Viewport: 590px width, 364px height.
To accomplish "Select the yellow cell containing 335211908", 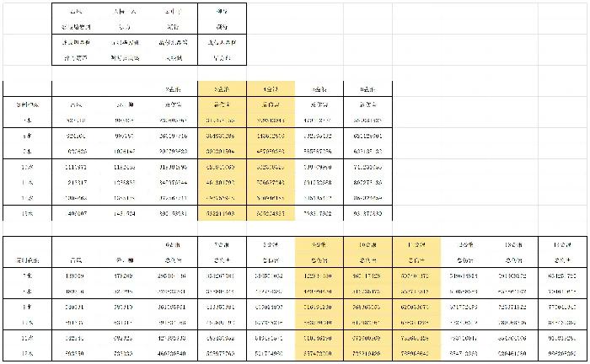I will point(223,214).
